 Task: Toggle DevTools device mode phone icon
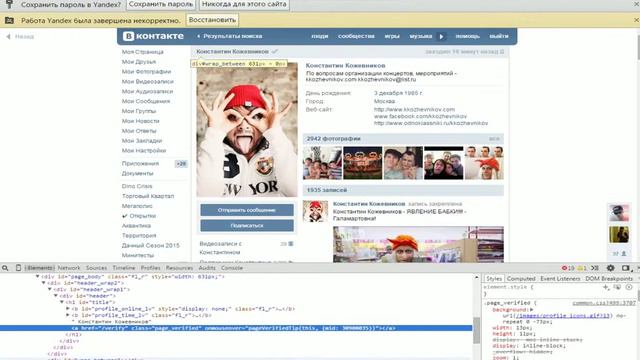18,268
